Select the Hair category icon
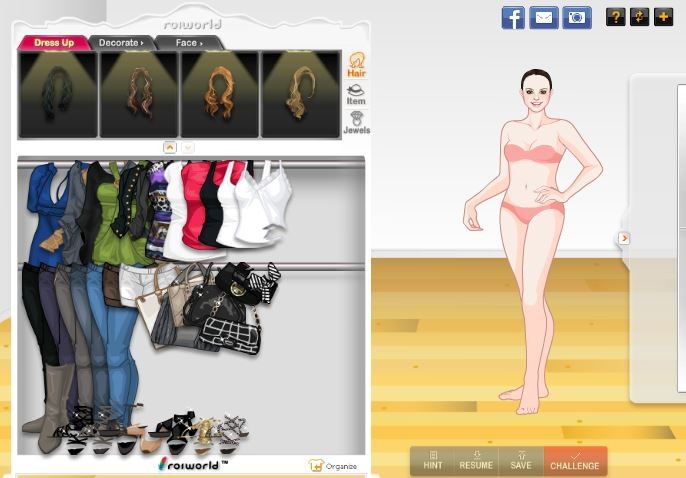The height and width of the screenshot is (478, 686). [x=356, y=65]
